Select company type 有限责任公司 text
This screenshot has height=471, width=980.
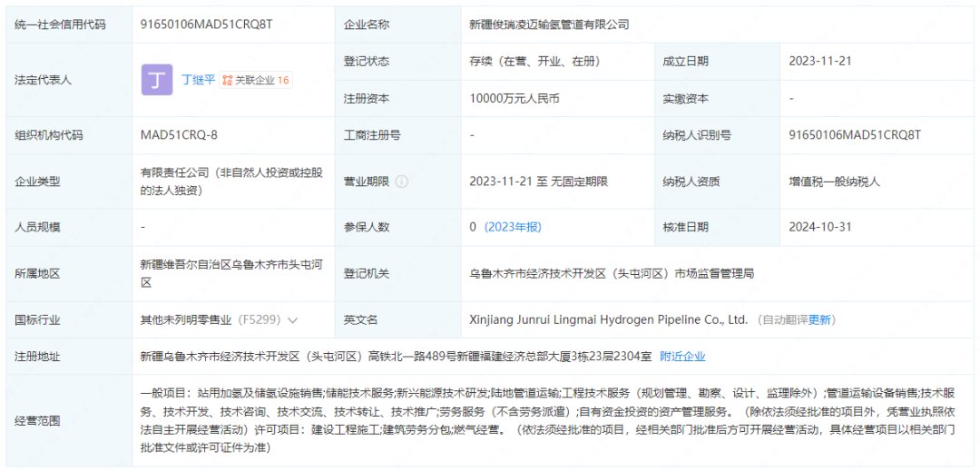click(x=232, y=182)
